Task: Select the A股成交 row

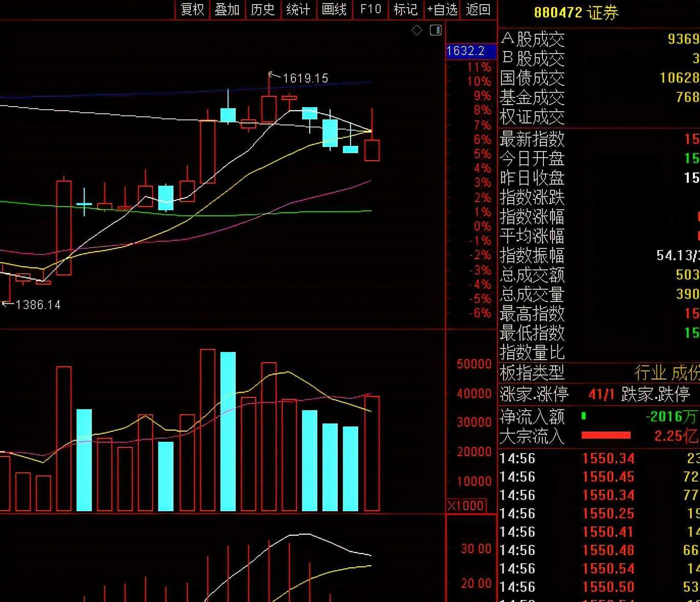Action: click(599, 39)
